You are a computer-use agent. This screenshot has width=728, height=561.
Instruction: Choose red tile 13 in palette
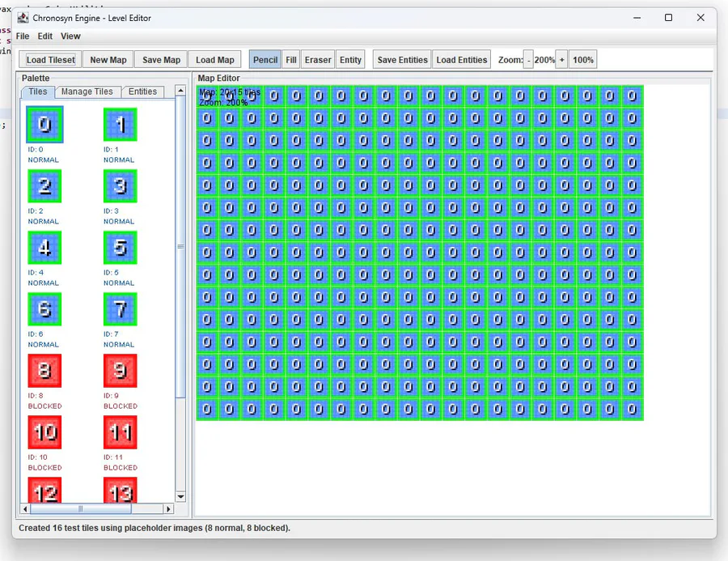click(x=121, y=490)
